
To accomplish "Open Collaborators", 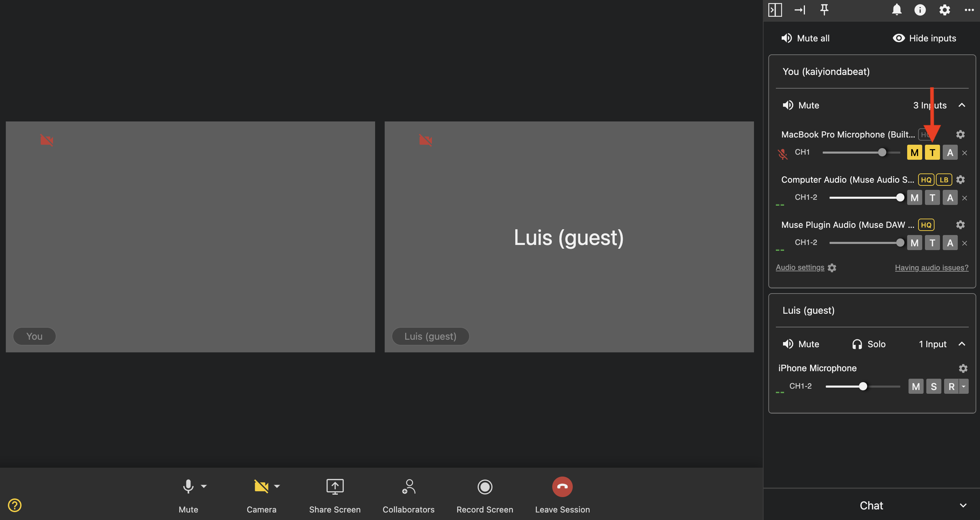I will (x=408, y=496).
